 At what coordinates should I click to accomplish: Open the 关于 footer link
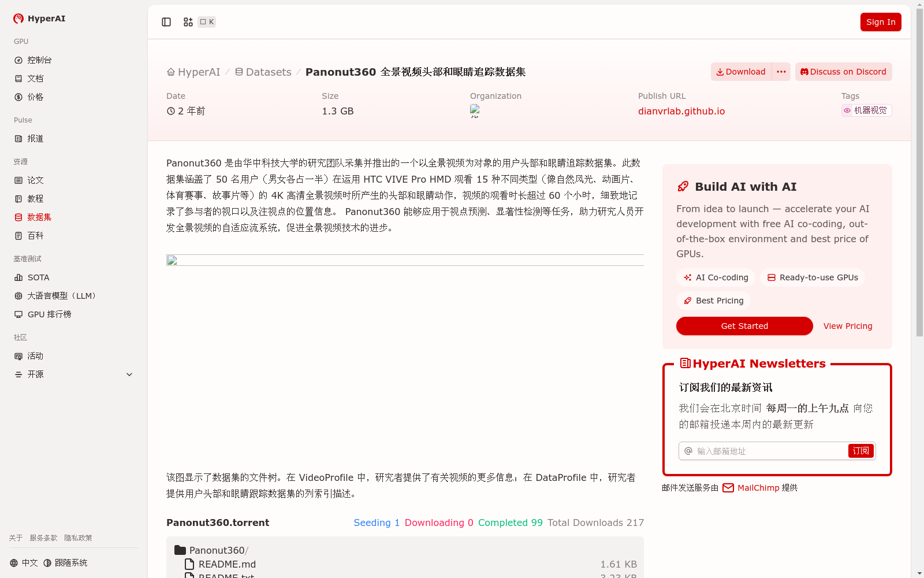click(x=16, y=538)
